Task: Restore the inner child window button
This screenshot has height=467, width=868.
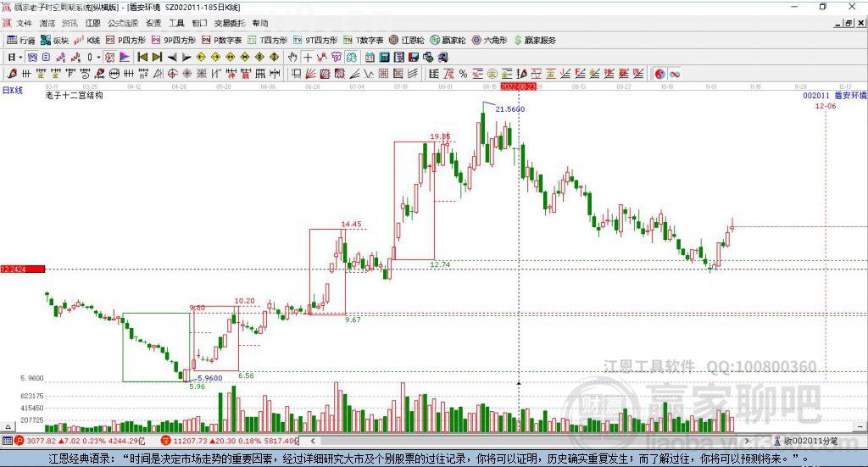Action: tap(849, 23)
